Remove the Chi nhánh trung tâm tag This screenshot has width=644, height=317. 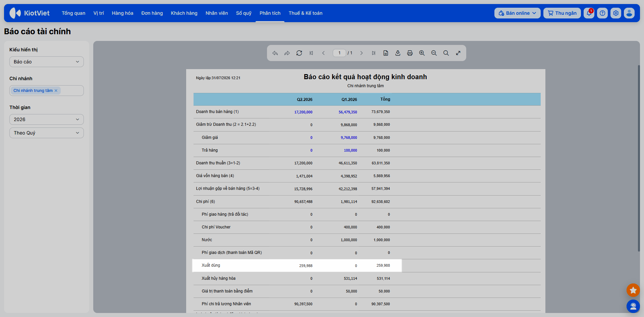click(x=56, y=91)
